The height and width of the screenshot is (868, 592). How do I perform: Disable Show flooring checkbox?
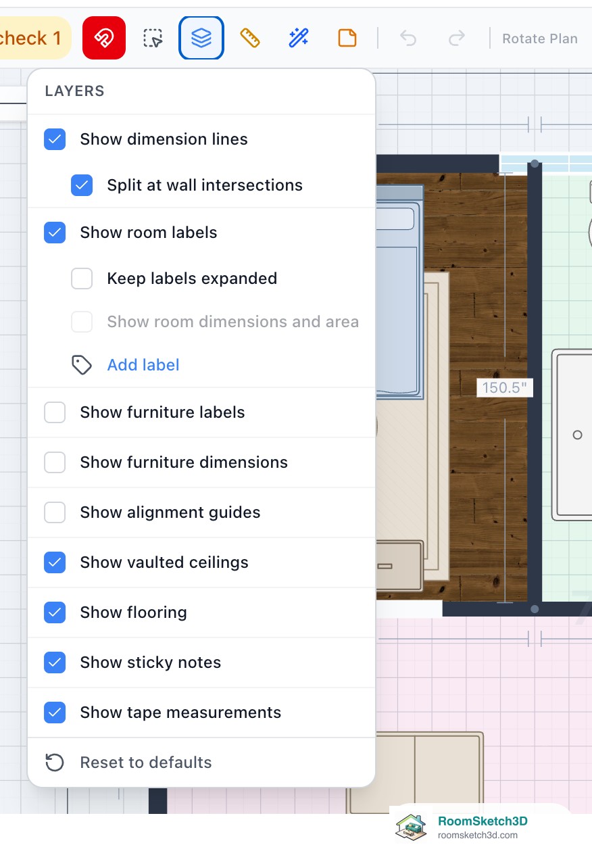[x=55, y=612]
